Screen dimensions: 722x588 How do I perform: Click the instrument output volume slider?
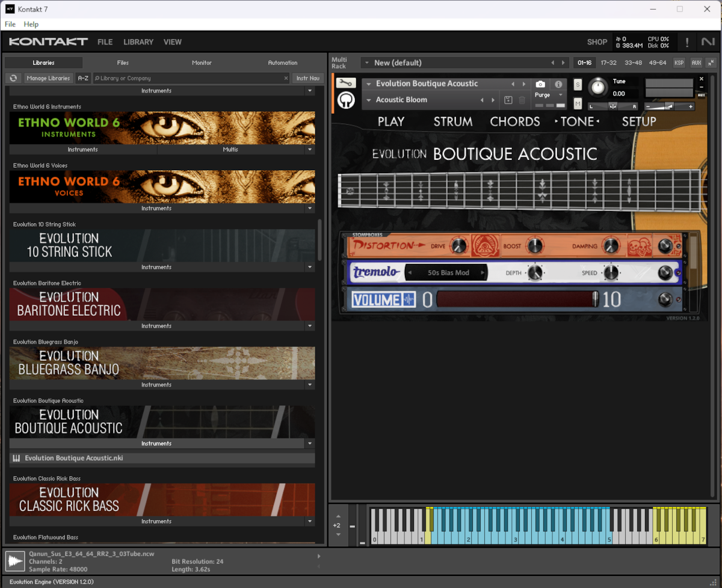click(x=669, y=106)
